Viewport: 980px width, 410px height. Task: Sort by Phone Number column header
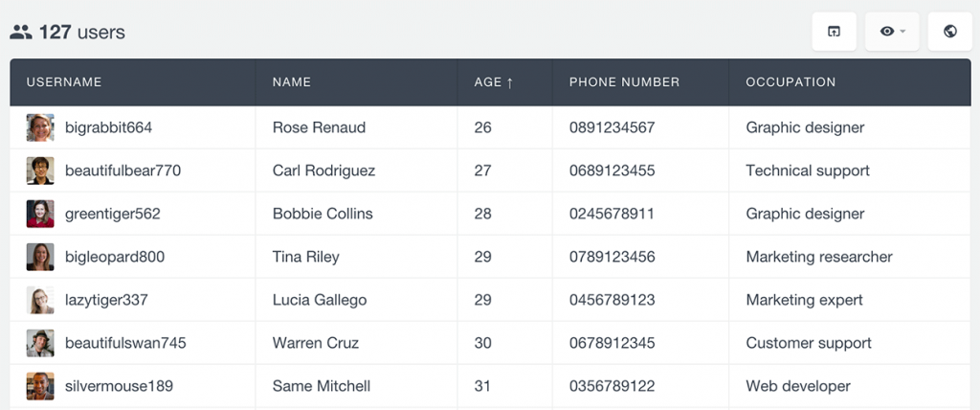624,82
